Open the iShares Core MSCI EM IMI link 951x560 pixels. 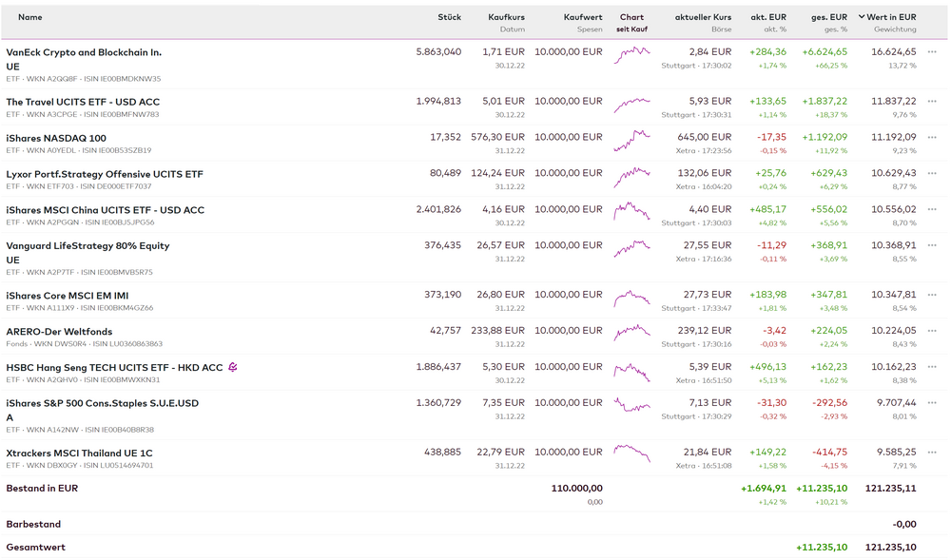pyautogui.click(x=68, y=296)
